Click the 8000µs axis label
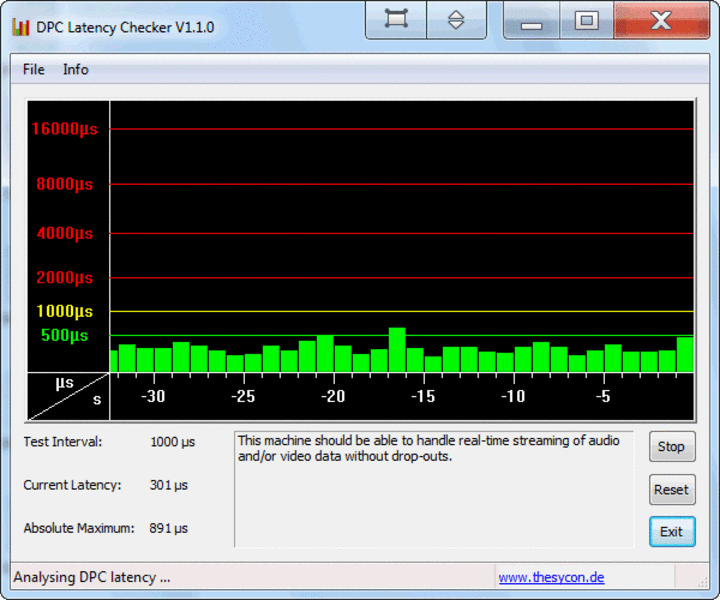The height and width of the screenshot is (600, 720). click(65, 184)
